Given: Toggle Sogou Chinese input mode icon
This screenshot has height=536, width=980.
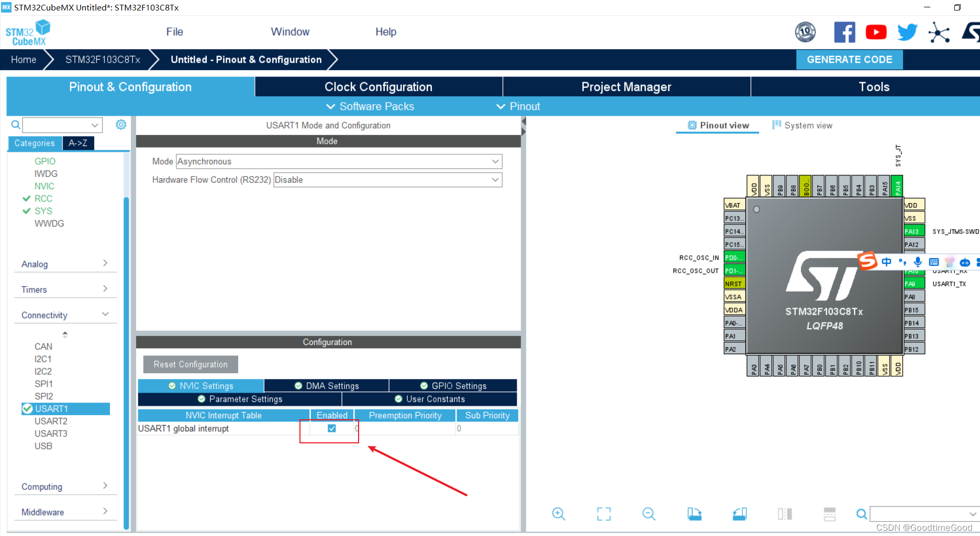Looking at the screenshot, I should coord(886,262).
